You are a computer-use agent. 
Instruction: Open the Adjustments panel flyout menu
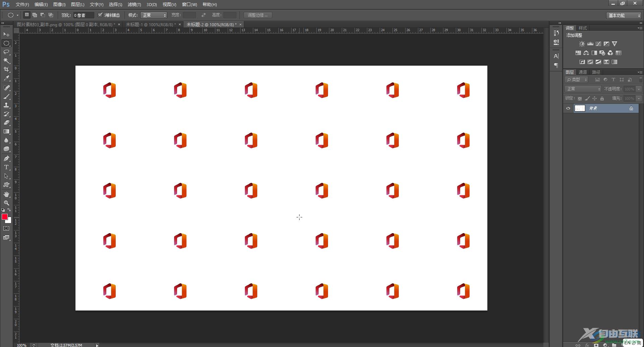[640, 28]
